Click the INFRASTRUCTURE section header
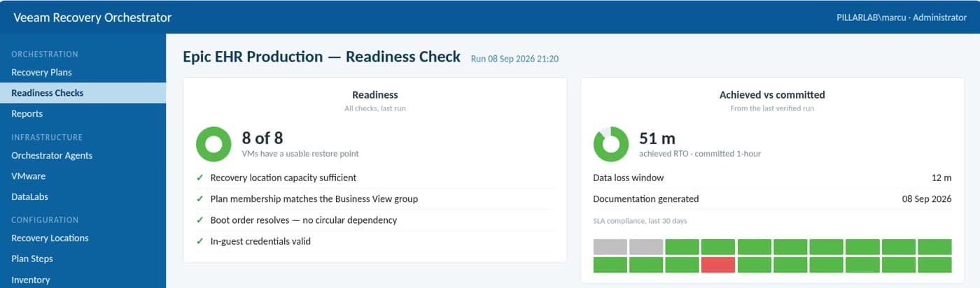 coord(47,137)
